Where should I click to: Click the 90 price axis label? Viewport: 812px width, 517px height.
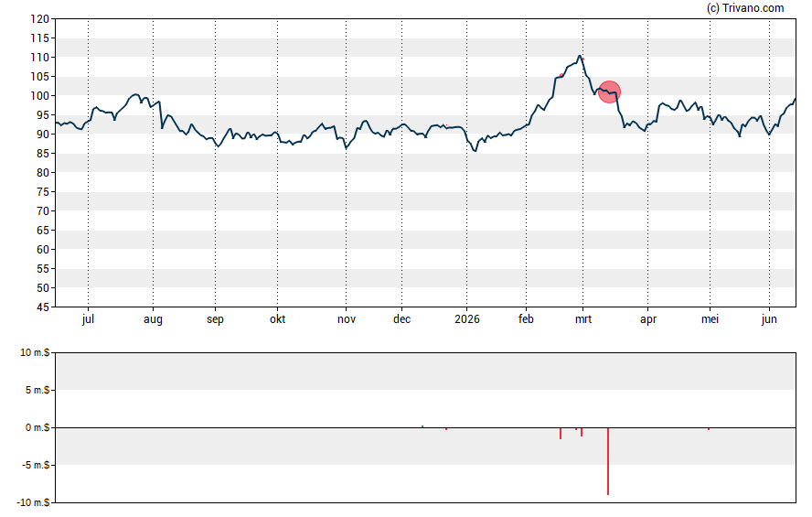point(42,135)
